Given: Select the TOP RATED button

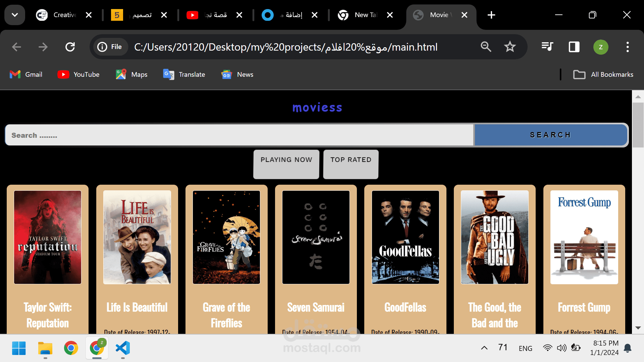Looking at the screenshot, I should pyautogui.click(x=351, y=164).
